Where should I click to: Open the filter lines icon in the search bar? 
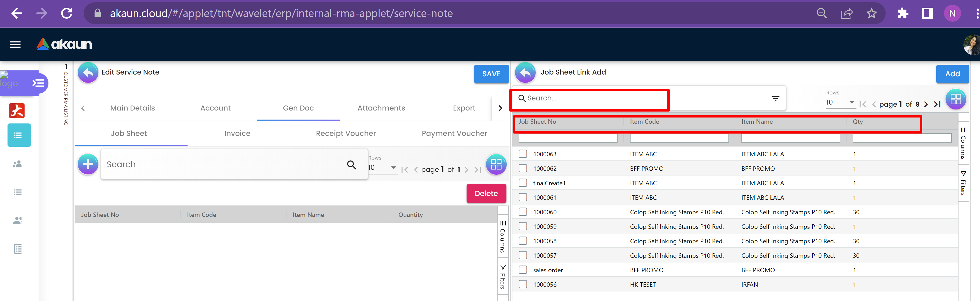tap(775, 98)
